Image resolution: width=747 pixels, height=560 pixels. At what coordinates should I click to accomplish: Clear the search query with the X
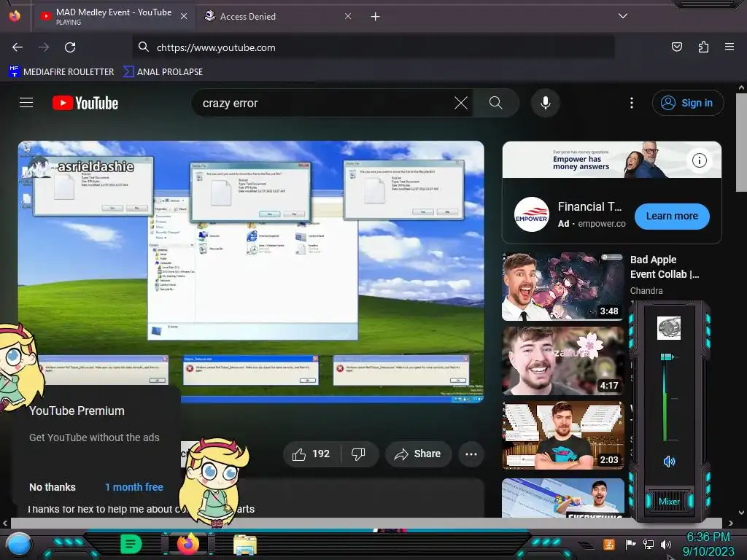(461, 103)
